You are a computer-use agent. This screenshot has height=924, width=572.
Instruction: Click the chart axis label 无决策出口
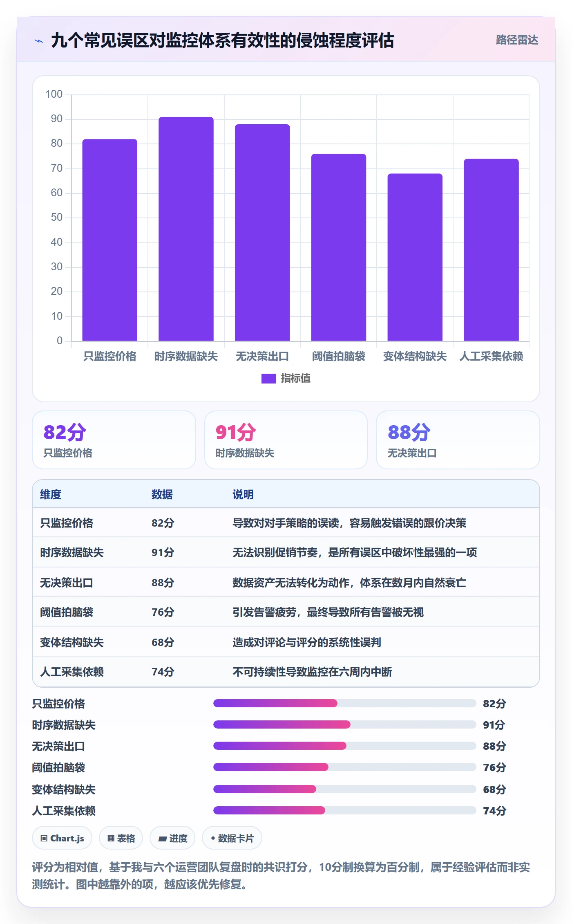262,357
